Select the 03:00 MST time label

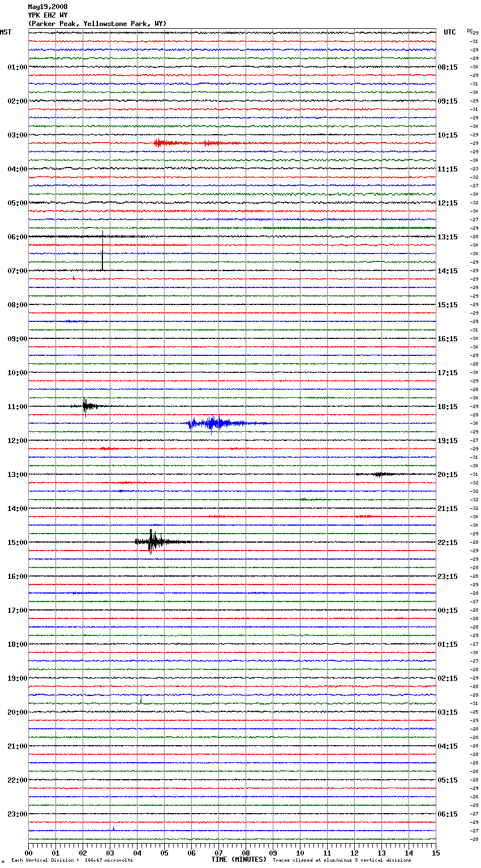point(17,135)
